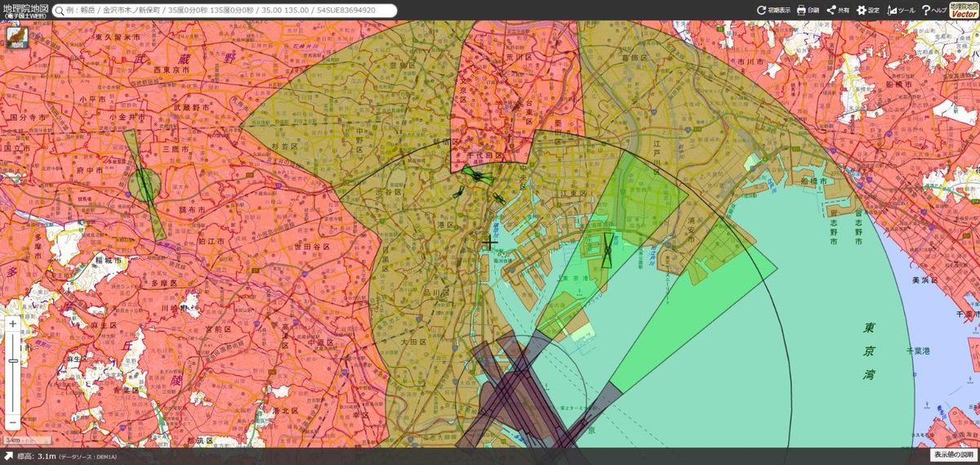Open the ツール tools menu

pos(901,11)
